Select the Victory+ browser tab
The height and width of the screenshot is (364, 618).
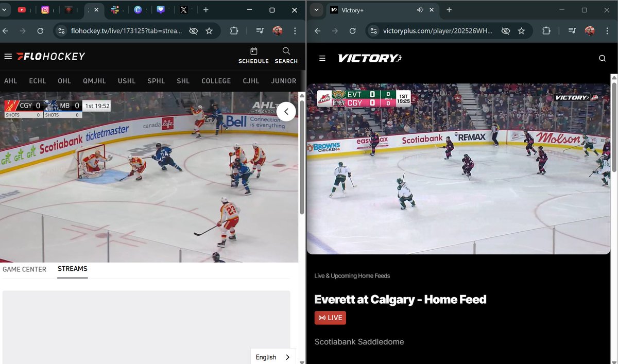pos(382,10)
